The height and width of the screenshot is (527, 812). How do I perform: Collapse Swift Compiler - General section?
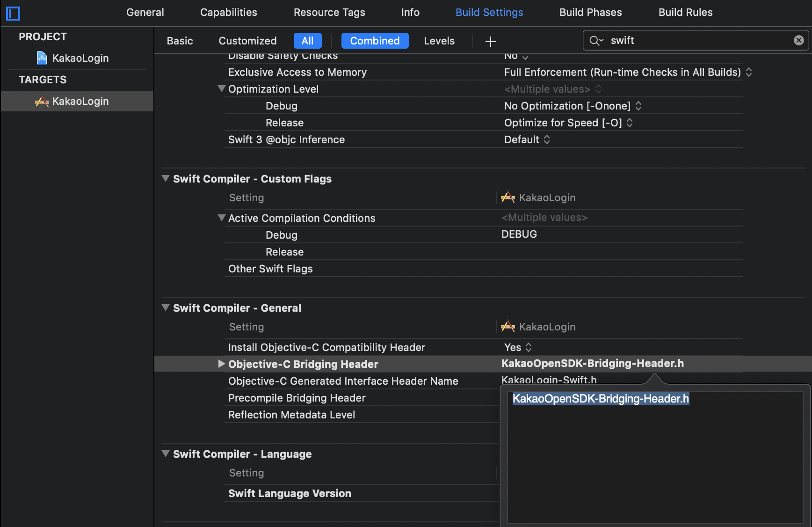coord(166,307)
